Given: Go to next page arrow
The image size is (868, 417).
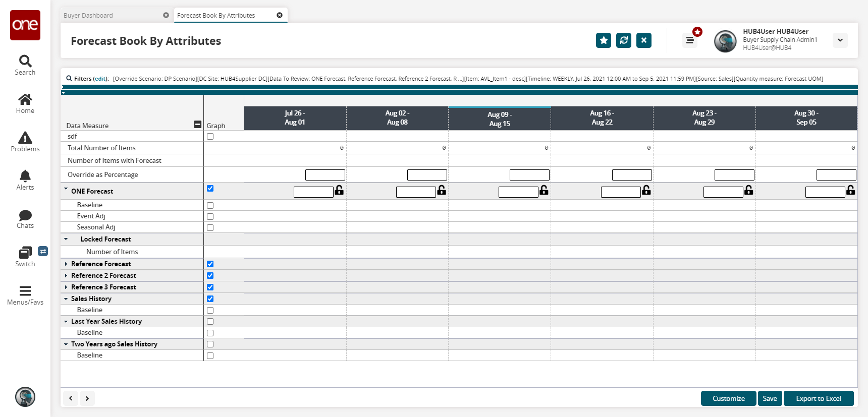Looking at the screenshot, I should (x=87, y=398).
